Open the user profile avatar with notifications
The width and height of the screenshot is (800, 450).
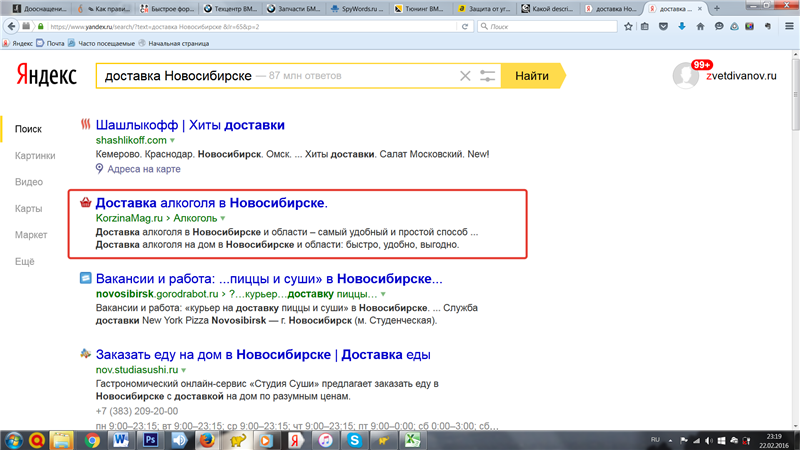pos(686,75)
